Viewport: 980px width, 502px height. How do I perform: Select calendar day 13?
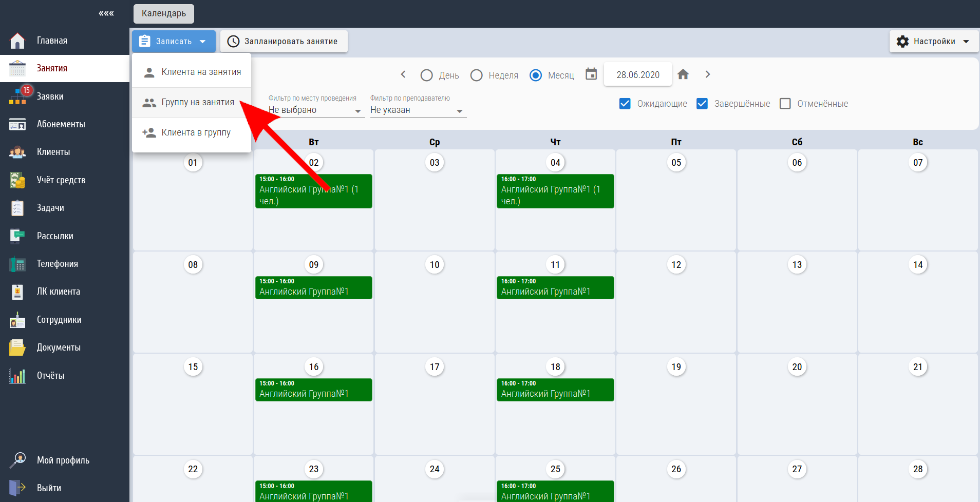(x=797, y=265)
